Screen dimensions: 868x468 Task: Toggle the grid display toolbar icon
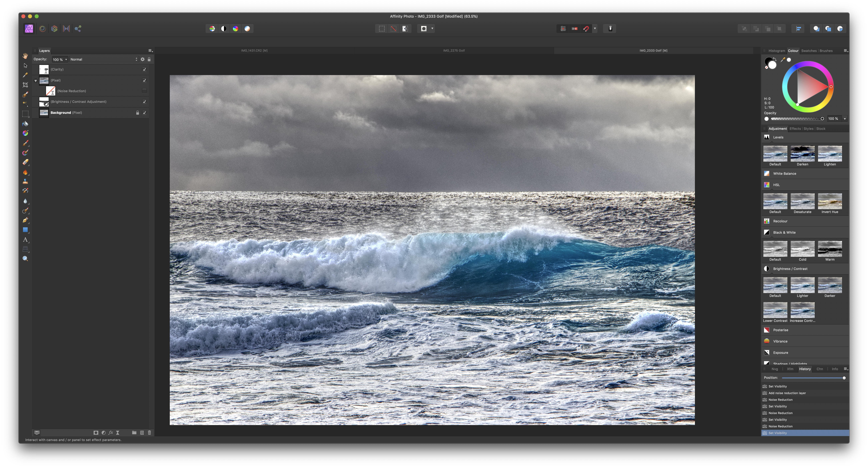click(x=563, y=29)
